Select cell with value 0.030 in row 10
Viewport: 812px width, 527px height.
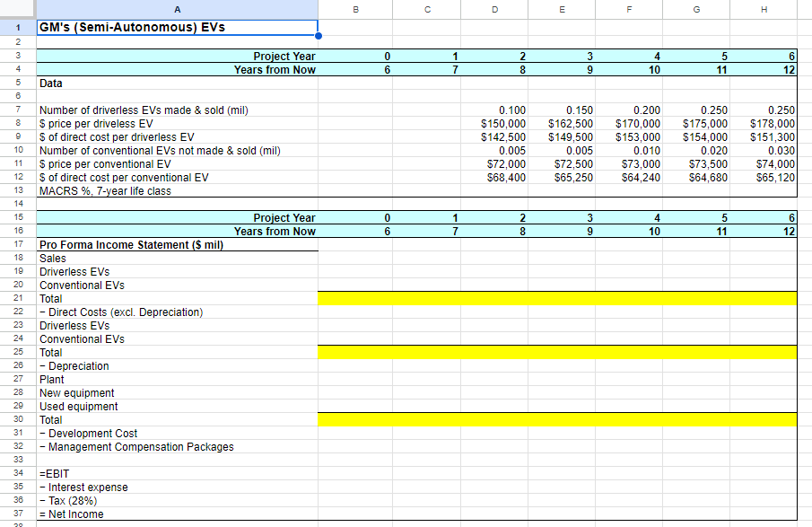[764, 150]
